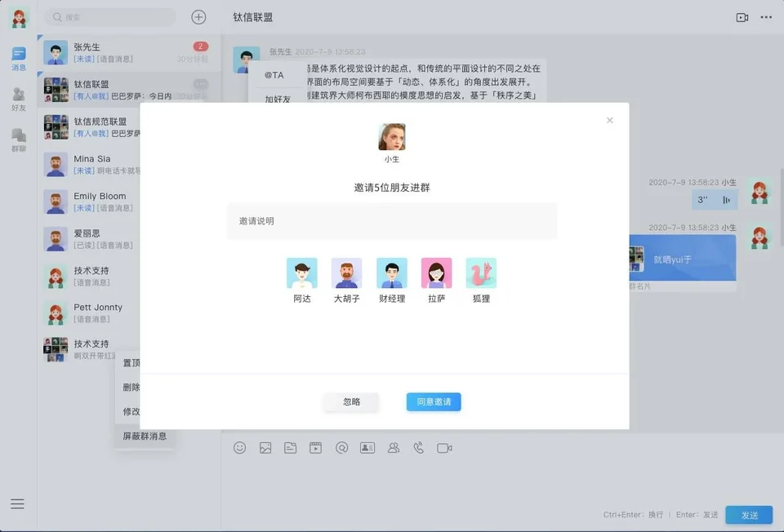Choose @TA in message context menu
Image resolution: width=784 pixels, height=532 pixels.
(x=274, y=75)
